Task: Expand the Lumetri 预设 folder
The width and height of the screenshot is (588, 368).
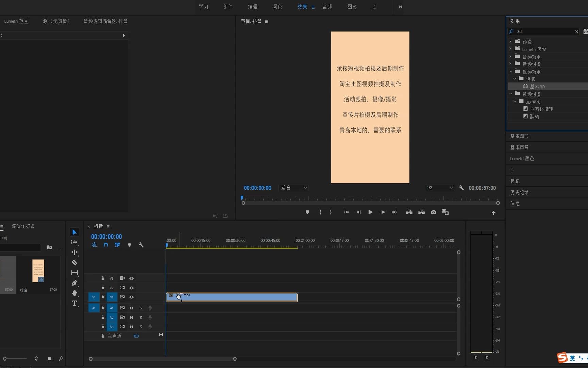Action: [510, 49]
